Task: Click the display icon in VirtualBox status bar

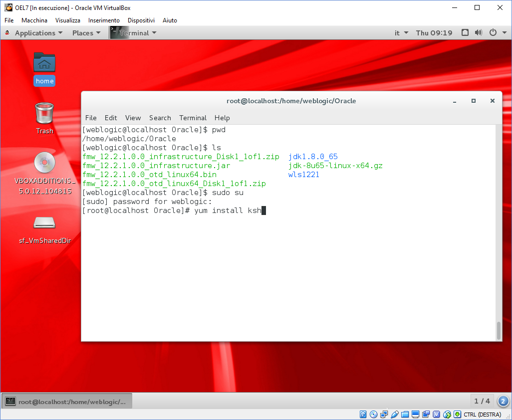Action: pyautogui.click(x=415, y=415)
